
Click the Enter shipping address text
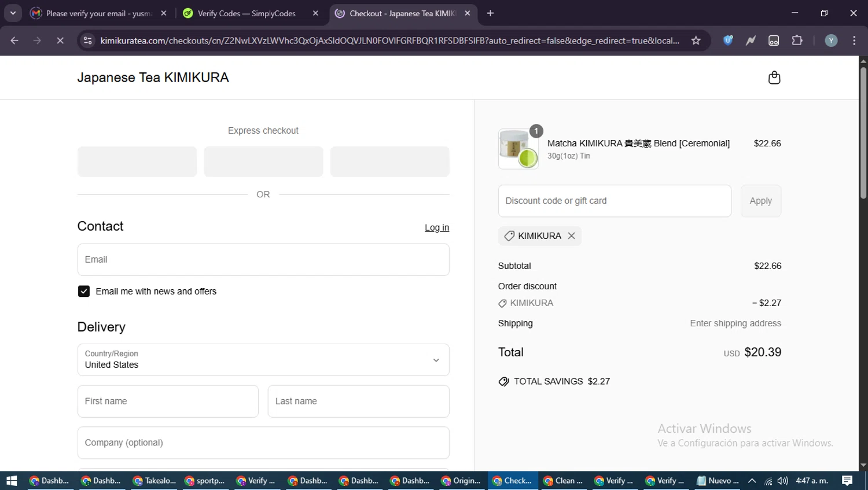tap(735, 323)
